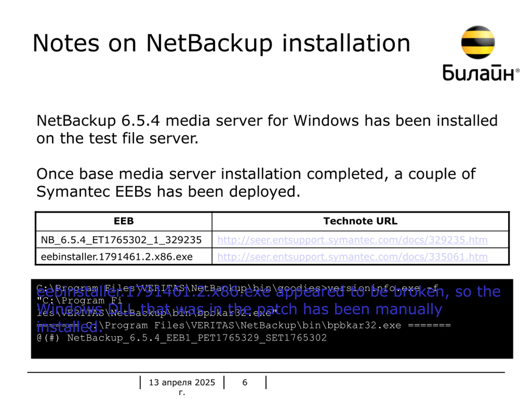Viewport: 532px width, 399px height.
Task: Click the registered trademark symbol beside Билайн
Action: [x=518, y=70]
